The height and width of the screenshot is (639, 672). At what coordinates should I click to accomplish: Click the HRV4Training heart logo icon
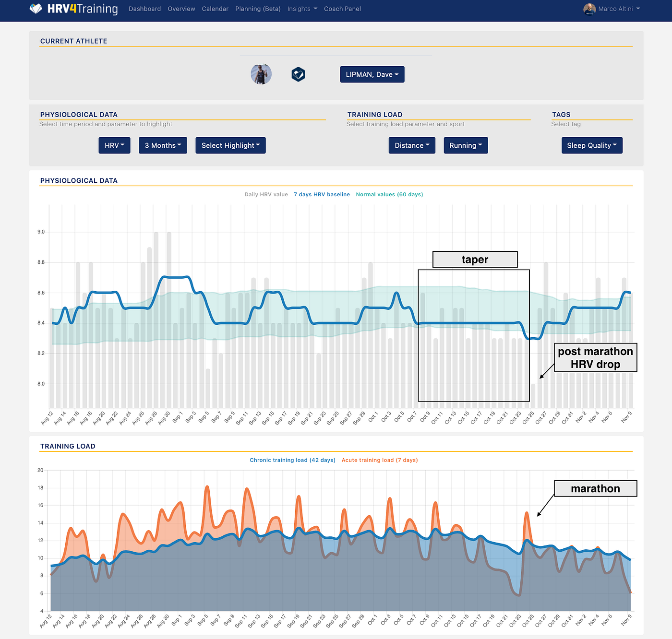pyautogui.click(x=36, y=9)
